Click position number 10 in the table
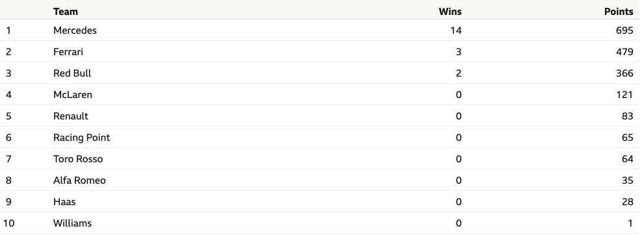 8,223
